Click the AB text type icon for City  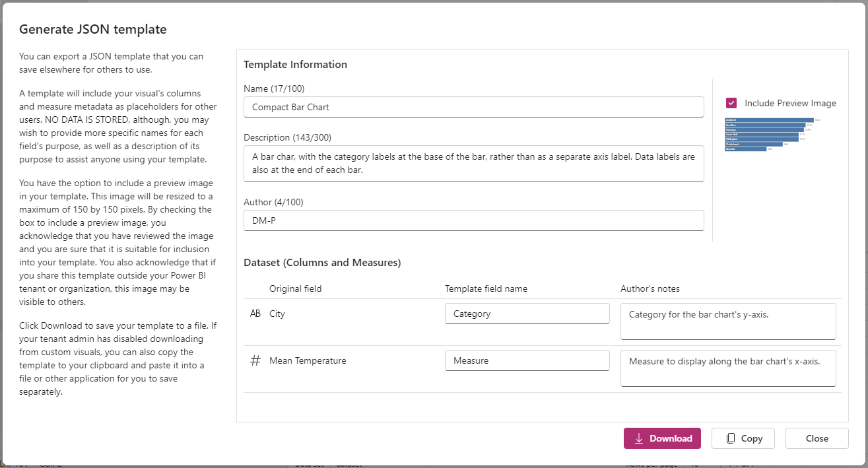pyautogui.click(x=255, y=314)
